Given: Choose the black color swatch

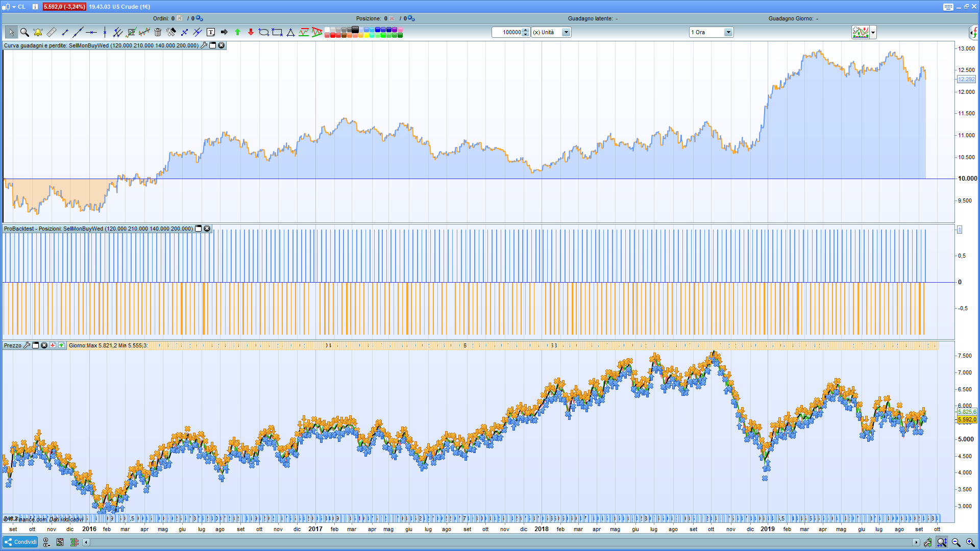Looking at the screenshot, I should coord(355,30).
